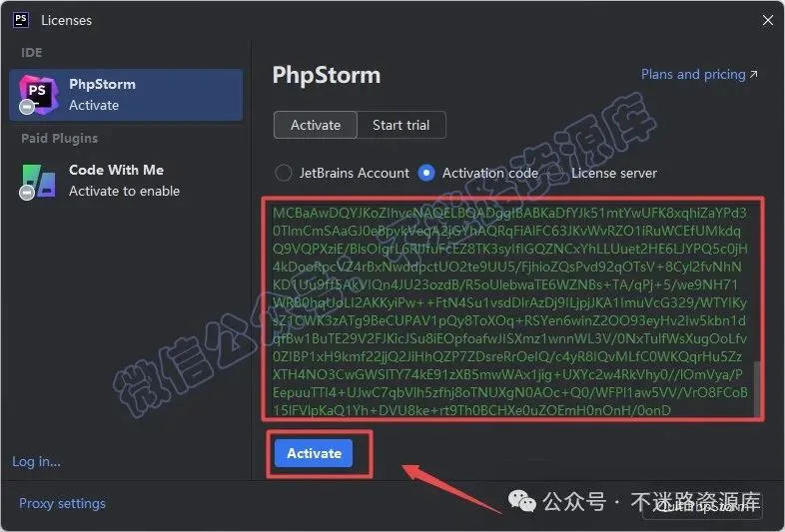The image size is (785, 532).
Task: Click the Code With Me plugin icon
Action: [38, 181]
